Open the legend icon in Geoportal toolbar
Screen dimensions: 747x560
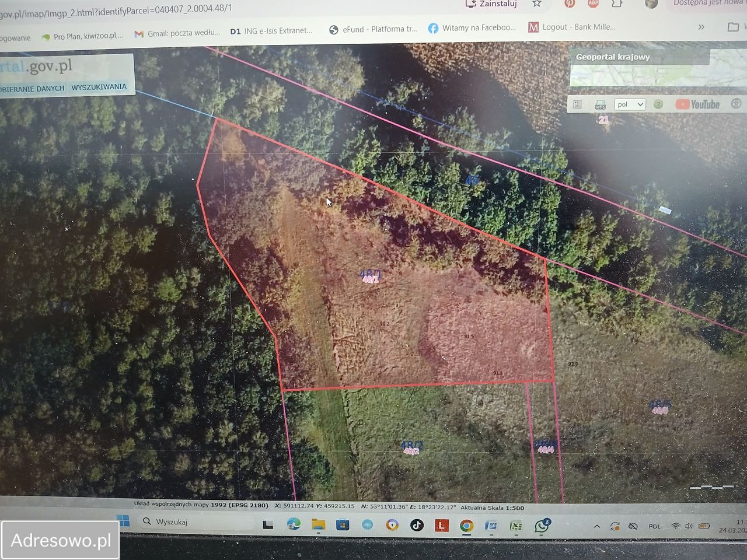point(577,104)
